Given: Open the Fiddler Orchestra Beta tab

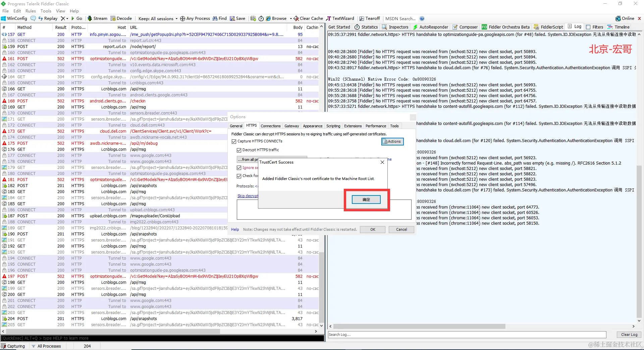Looking at the screenshot, I should pyautogui.click(x=506, y=27).
